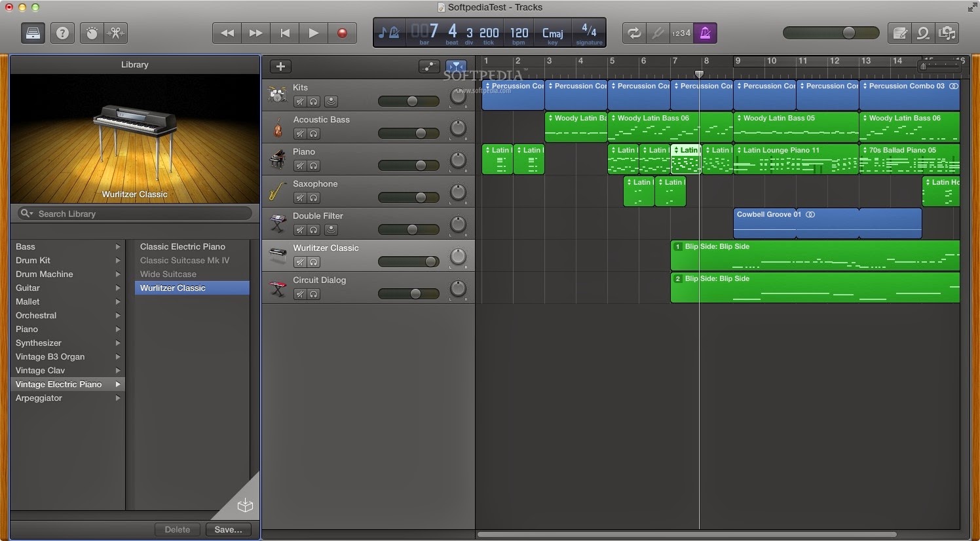Click the Cmaj key display

point(552,33)
